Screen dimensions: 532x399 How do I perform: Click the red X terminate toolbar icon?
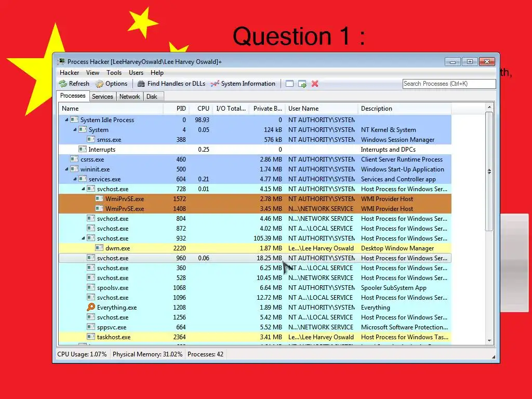(315, 84)
